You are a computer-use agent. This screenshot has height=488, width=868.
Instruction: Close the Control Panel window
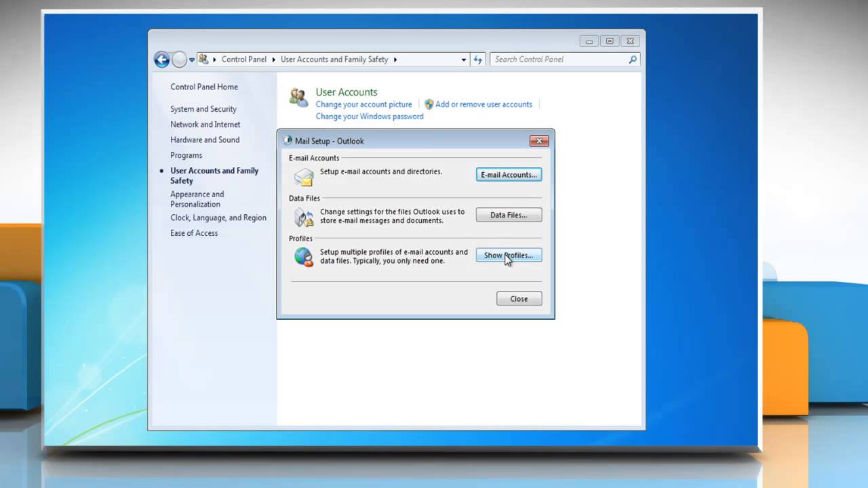click(630, 41)
